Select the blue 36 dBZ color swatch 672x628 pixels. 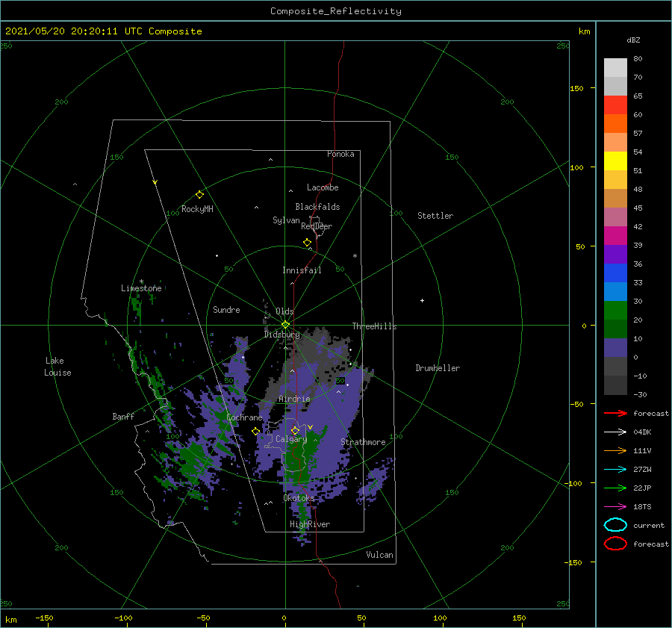[x=615, y=273]
